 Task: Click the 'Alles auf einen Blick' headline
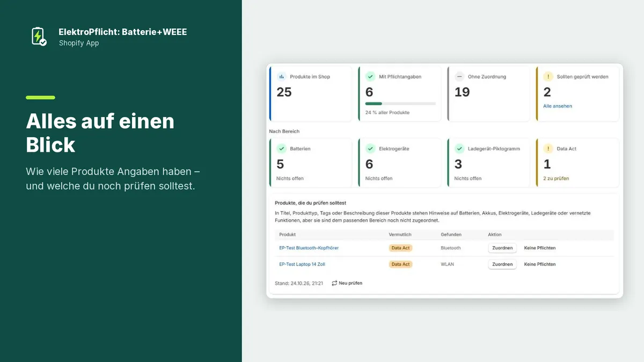click(100, 133)
